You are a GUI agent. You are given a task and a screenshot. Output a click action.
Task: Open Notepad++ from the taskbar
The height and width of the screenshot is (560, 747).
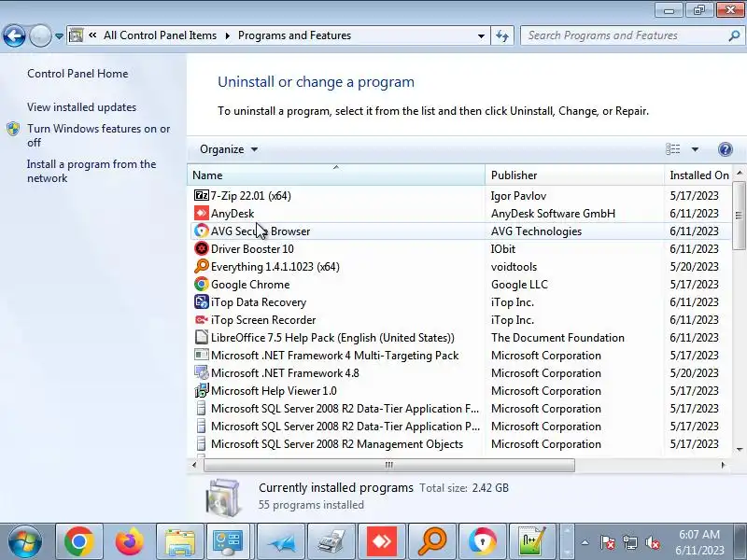pyautogui.click(x=532, y=541)
